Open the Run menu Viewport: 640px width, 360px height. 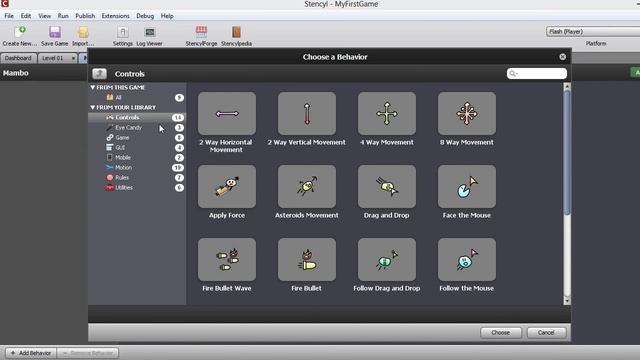point(63,16)
